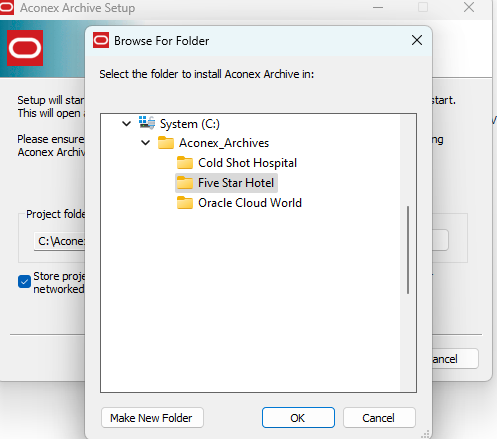Collapse the Aconex_Archives folder node
The height and width of the screenshot is (439, 497).
pyautogui.click(x=146, y=143)
